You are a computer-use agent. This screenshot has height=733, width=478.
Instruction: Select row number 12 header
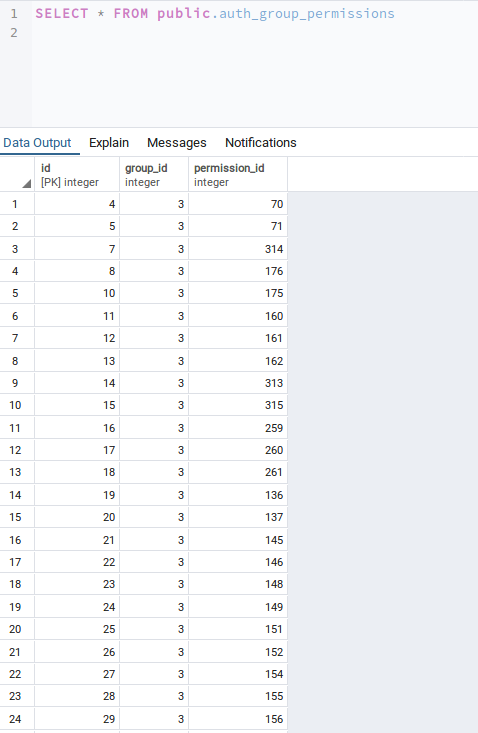pos(17,450)
